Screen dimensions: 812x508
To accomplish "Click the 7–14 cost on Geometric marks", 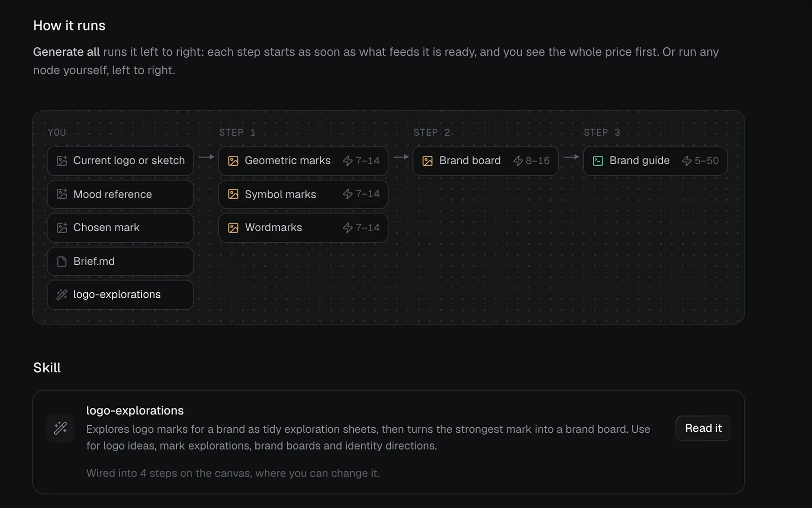I will 367,161.
